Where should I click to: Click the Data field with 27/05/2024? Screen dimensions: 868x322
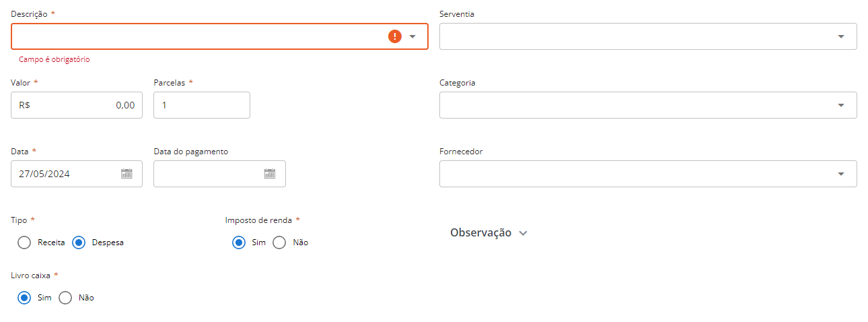tap(77, 174)
